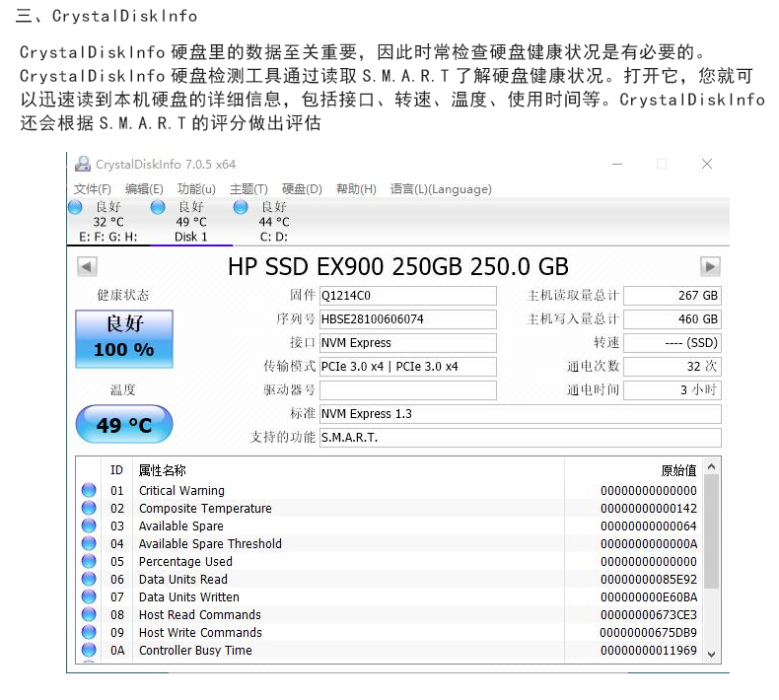This screenshot has width=779, height=700.
Task: Click raw value 0000000085E92
Action: pos(648,580)
